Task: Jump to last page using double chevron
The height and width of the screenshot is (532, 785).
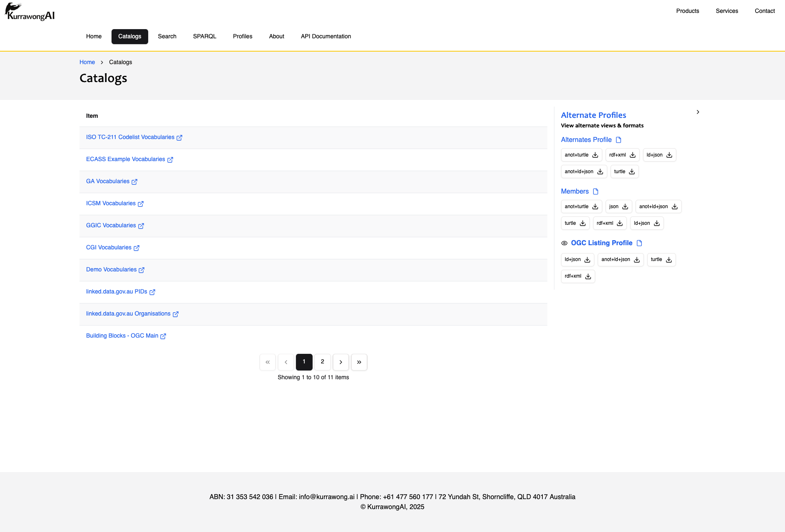Action: point(359,362)
